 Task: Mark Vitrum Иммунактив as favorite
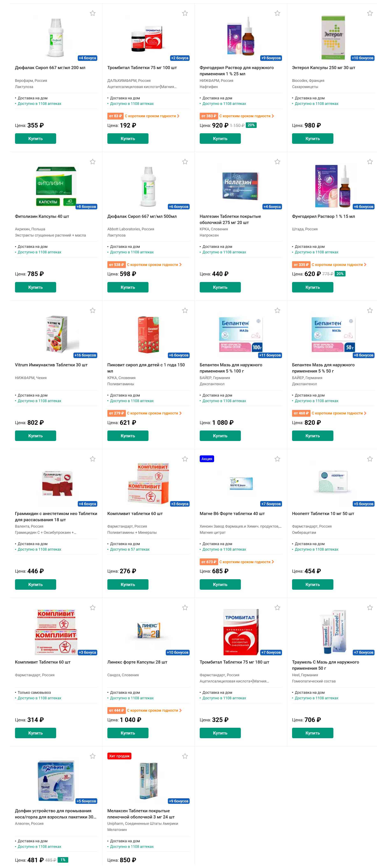(93, 310)
